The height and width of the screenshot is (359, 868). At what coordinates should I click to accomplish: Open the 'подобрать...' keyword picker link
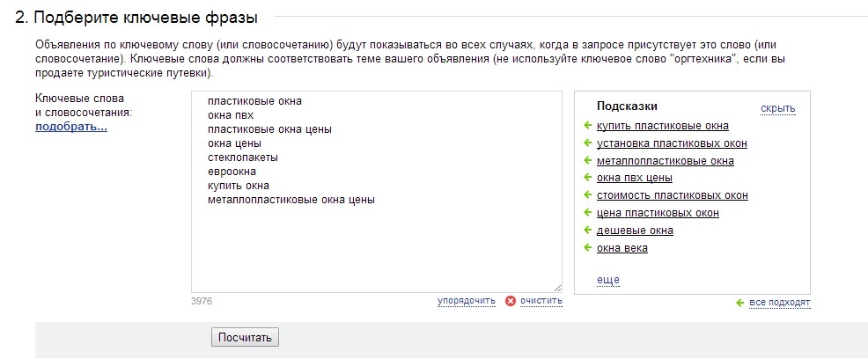click(71, 128)
